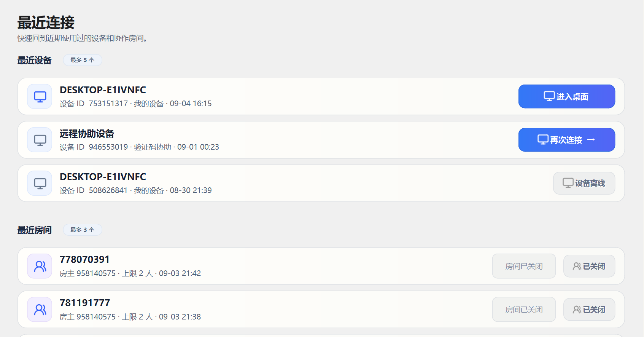Click the 最多 5 个 badge
This screenshot has width=644, height=337.
point(82,60)
